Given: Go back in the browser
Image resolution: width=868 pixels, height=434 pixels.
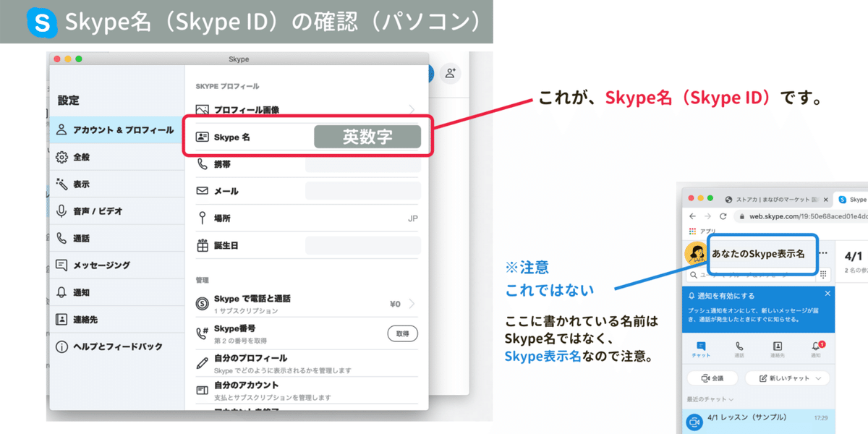Looking at the screenshot, I should (x=692, y=216).
